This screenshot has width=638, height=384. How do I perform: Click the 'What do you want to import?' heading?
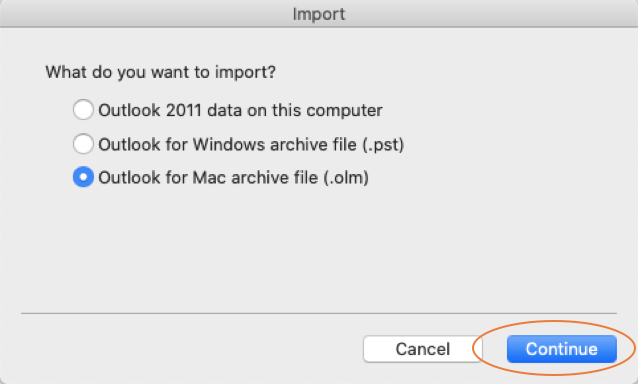(161, 72)
